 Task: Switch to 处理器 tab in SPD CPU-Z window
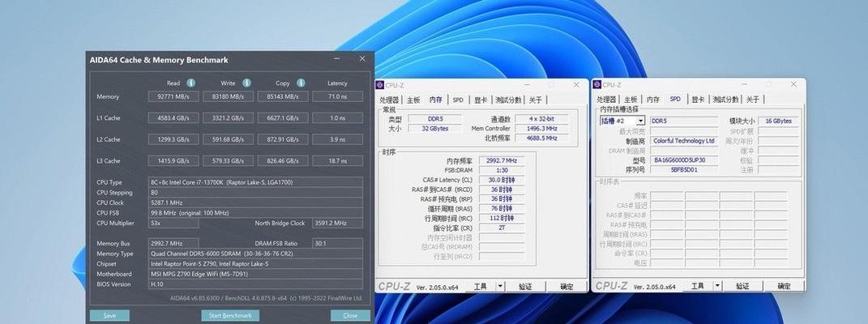[x=606, y=100]
